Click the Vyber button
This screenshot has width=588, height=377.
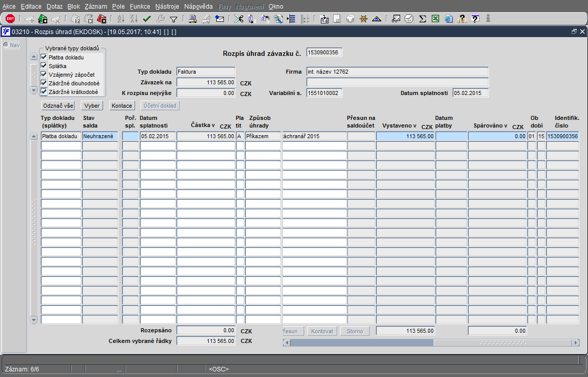(92, 106)
